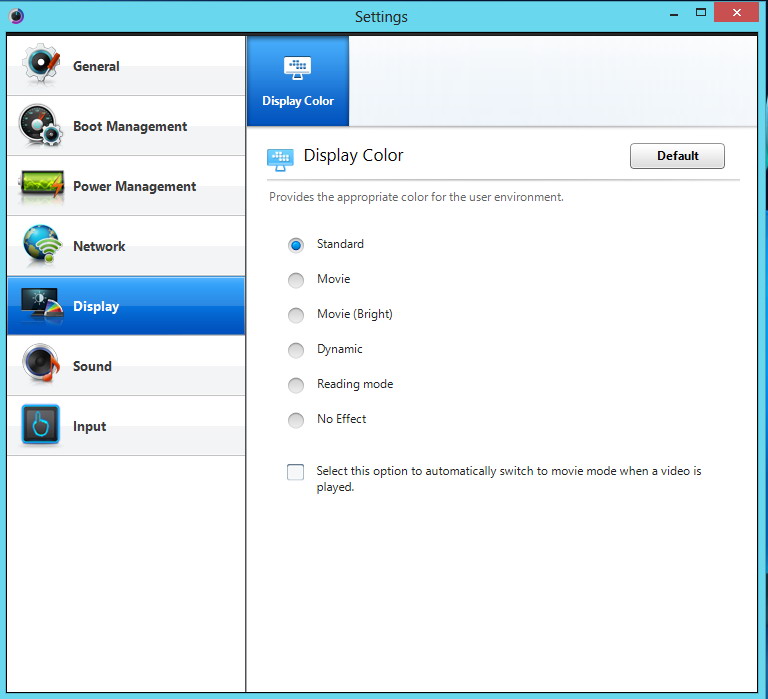Click the Power Management battery icon
This screenshot has width=768, height=699.
(x=41, y=186)
